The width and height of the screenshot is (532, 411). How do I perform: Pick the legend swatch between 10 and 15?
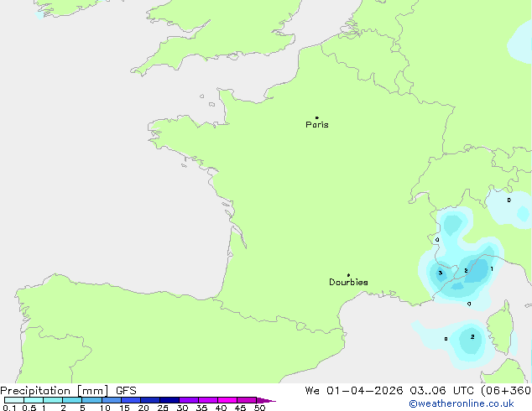coord(111,400)
